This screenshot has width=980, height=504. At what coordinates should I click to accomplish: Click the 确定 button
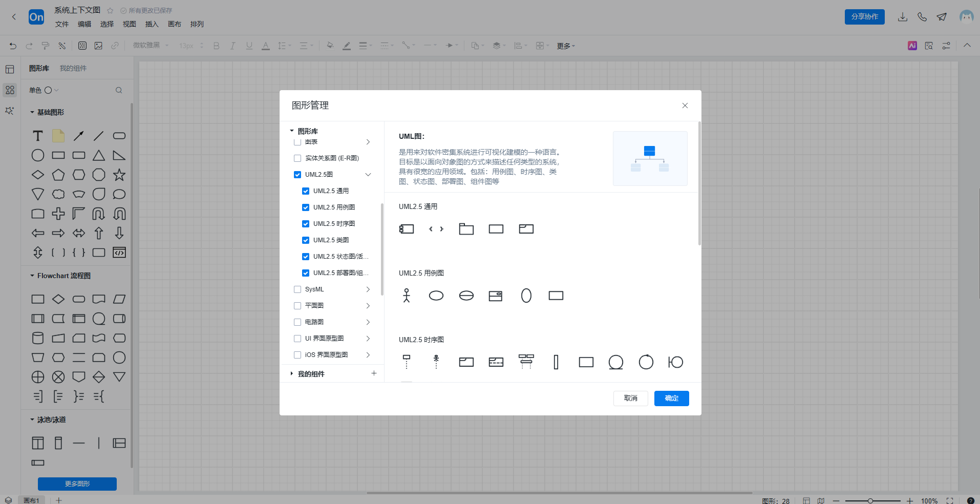(671, 398)
